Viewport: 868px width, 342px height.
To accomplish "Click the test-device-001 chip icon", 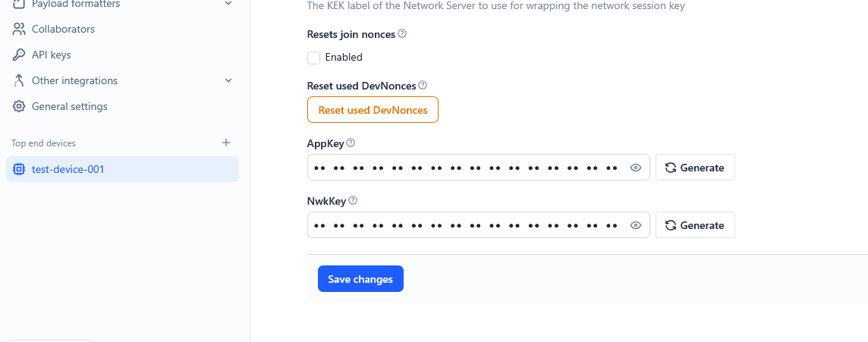I will click(x=19, y=170).
